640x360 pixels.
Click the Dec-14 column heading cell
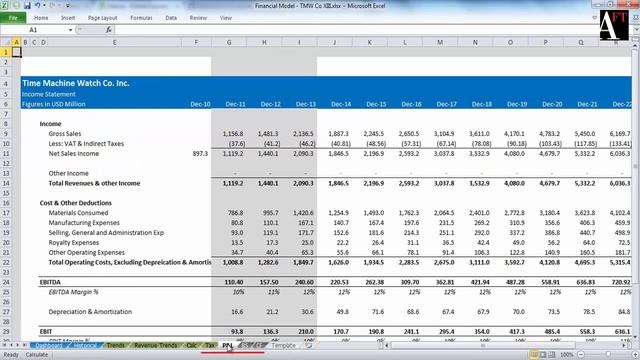tap(341, 104)
